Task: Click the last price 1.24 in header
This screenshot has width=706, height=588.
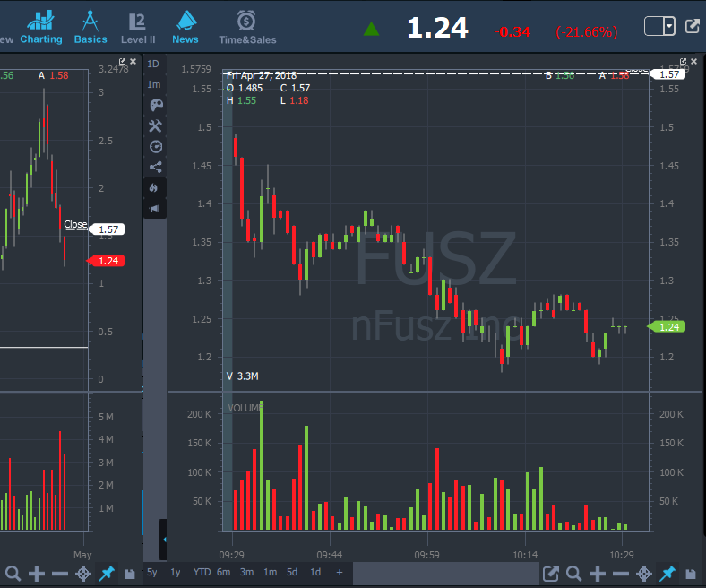Action: click(437, 28)
